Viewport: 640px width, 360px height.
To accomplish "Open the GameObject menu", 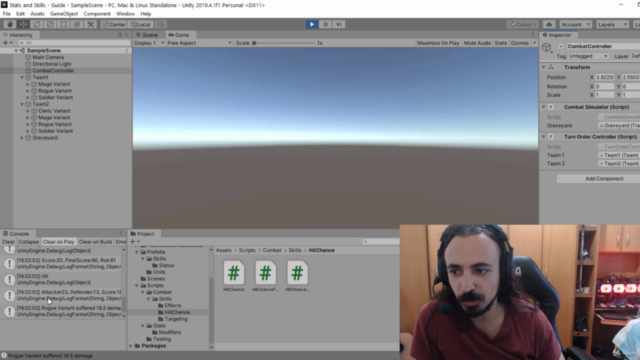I will (64, 13).
